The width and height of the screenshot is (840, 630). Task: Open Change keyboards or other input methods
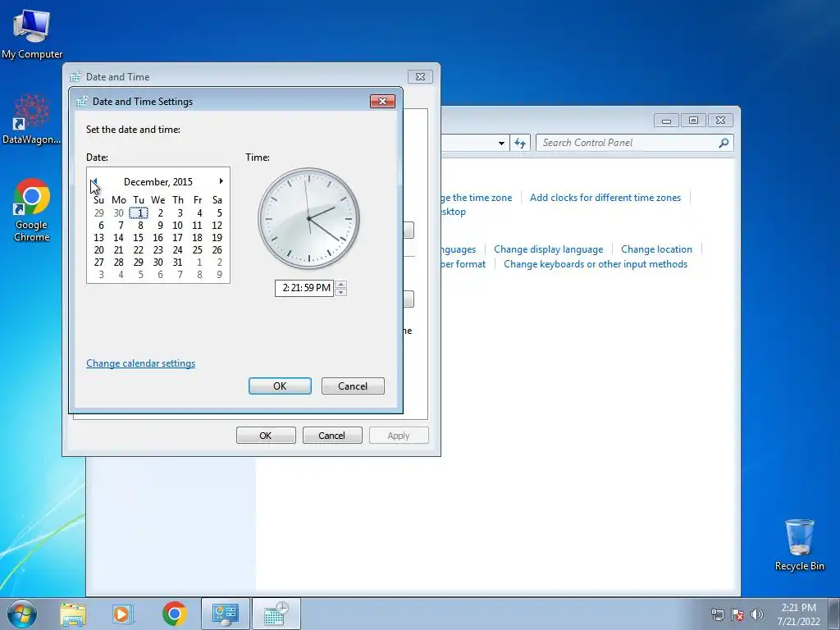[x=596, y=264]
